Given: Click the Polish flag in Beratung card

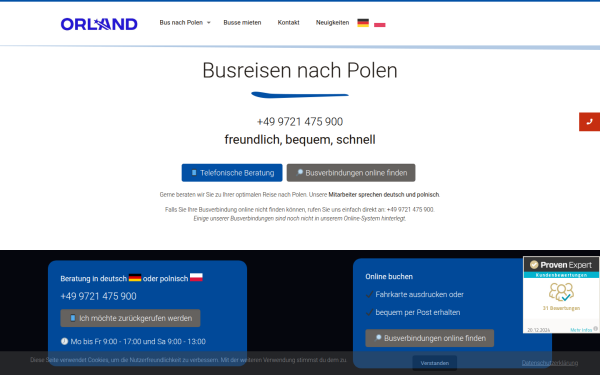Looking at the screenshot, I should click(x=196, y=277).
